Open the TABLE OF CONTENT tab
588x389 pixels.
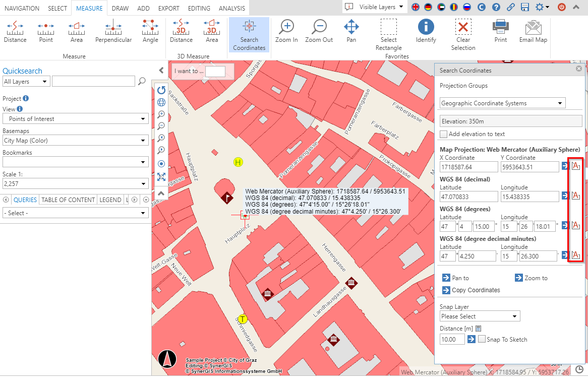pos(68,200)
